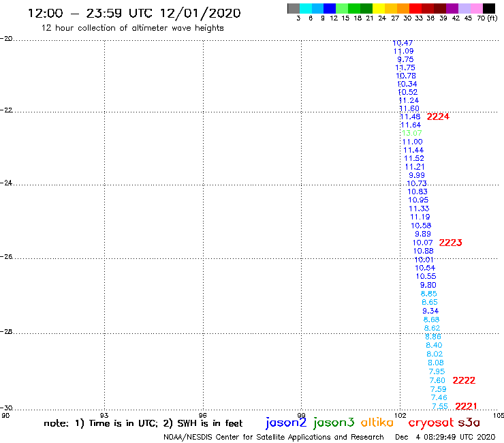Select the latitude axis label -28
504x443 pixels.
pyautogui.click(x=6, y=332)
